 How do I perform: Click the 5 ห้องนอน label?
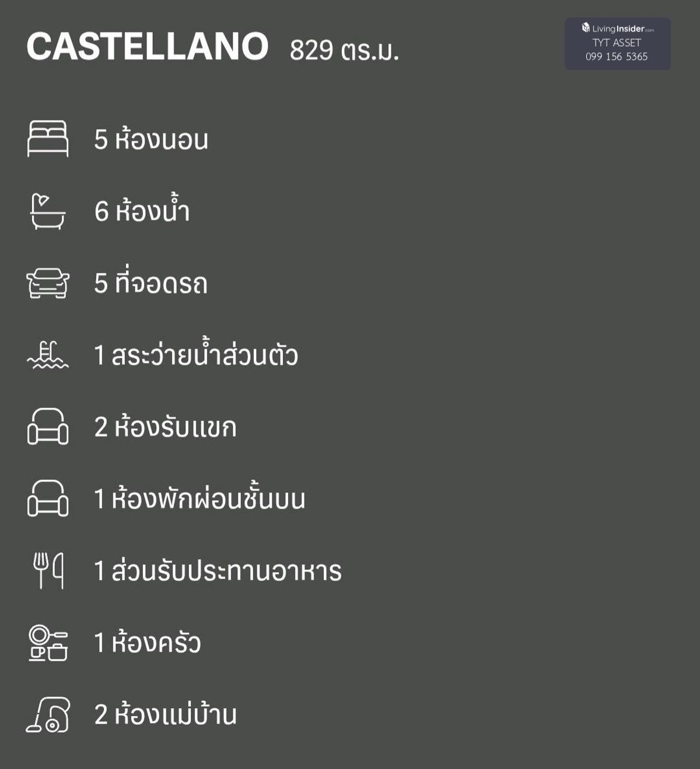click(x=151, y=139)
